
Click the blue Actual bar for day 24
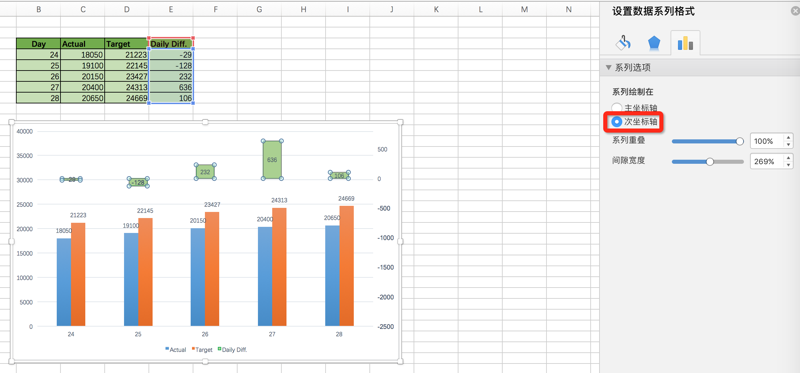tap(64, 282)
